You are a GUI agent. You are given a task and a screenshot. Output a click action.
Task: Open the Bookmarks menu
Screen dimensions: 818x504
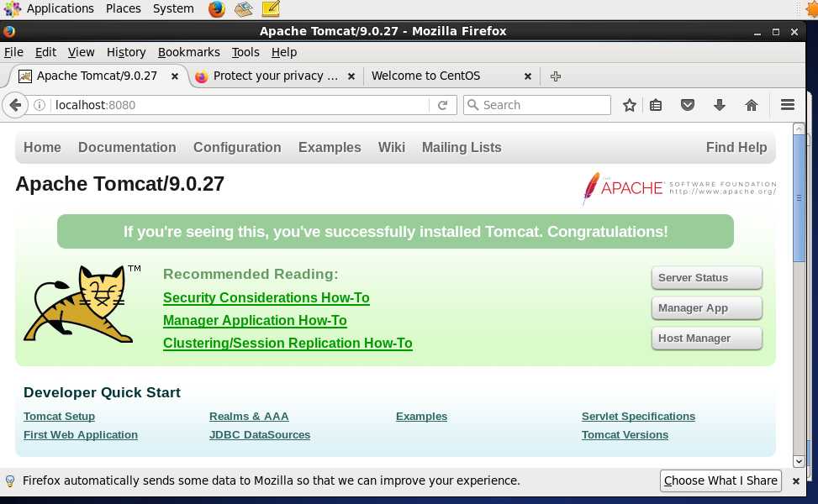(x=189, y=52)
